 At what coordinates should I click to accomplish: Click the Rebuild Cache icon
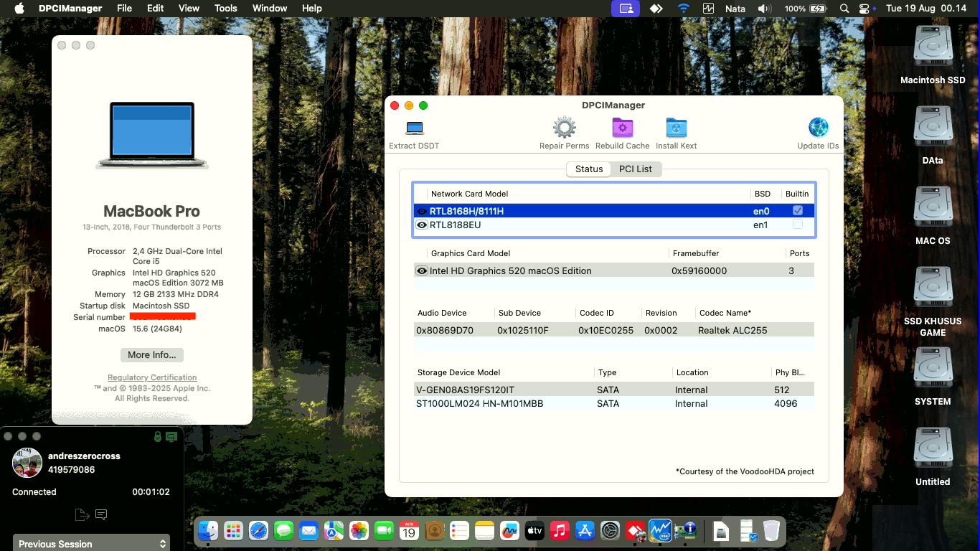[621, 127]
